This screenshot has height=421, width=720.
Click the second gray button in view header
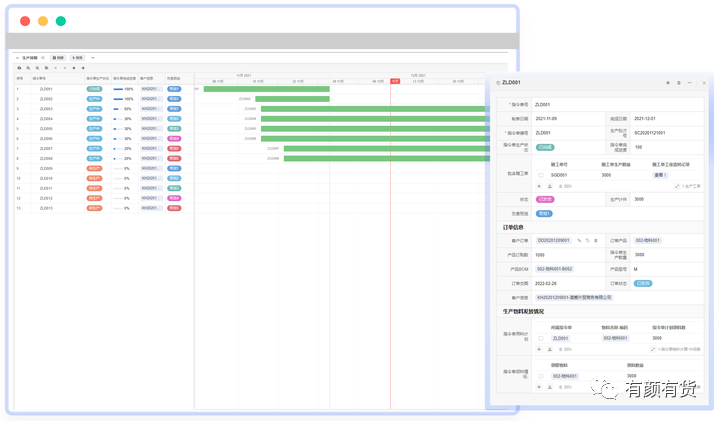click(x=78, y=58)
